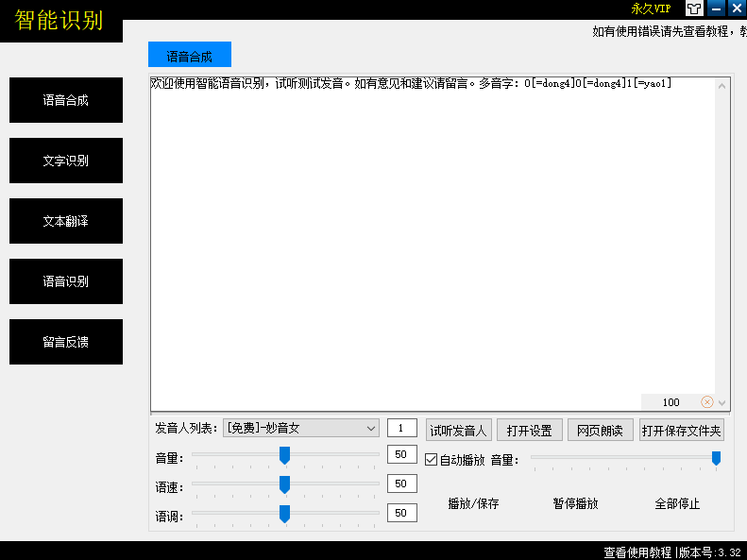Click the 语速 slider handle
Screen dimensions: 747x560
284,484
